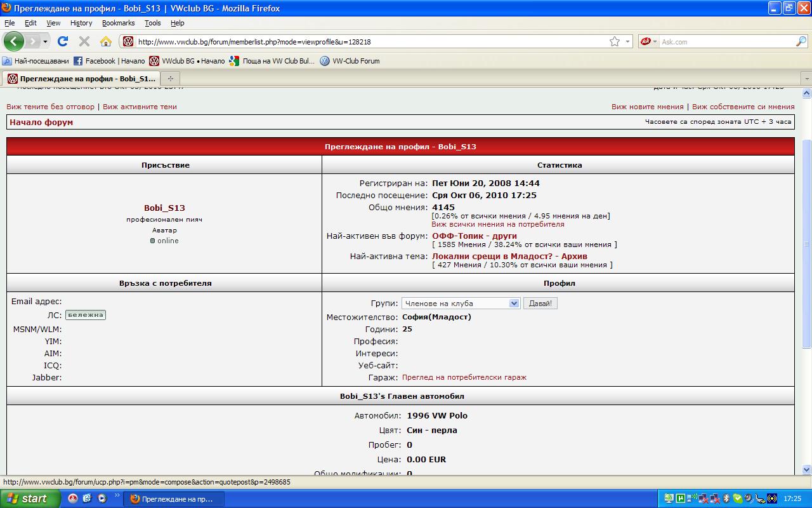Open Преглед на потребителски гараж link

point(464,377)
